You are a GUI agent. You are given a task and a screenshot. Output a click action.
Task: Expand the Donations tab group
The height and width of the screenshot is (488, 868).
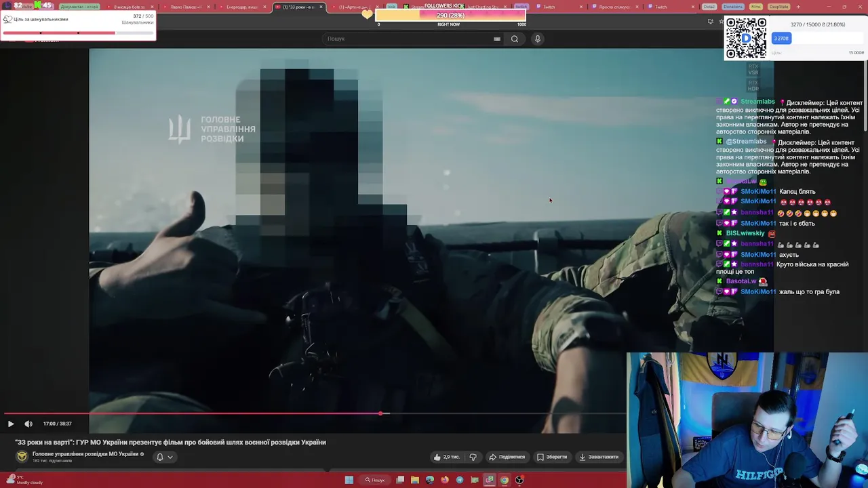(732, 7)
